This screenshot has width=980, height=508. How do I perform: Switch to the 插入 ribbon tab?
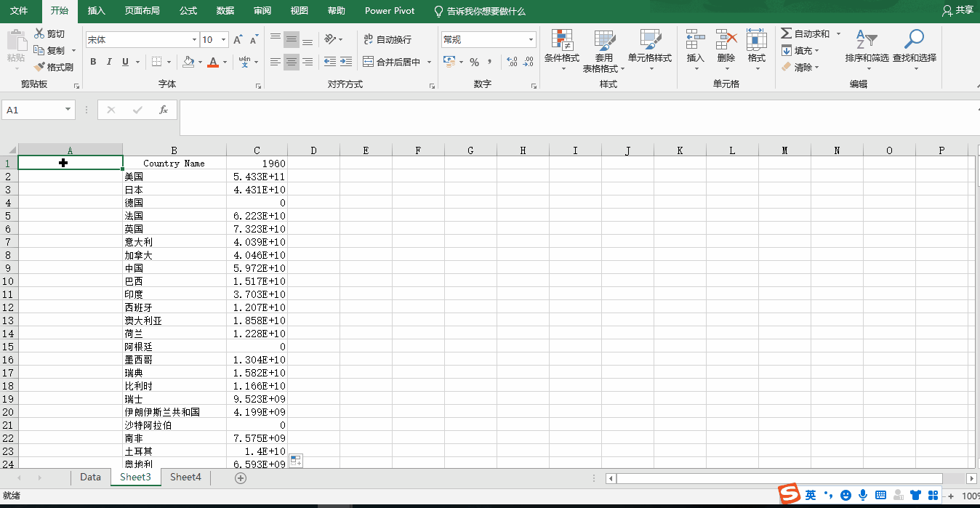pyautogui.click(x=97, y=11)
